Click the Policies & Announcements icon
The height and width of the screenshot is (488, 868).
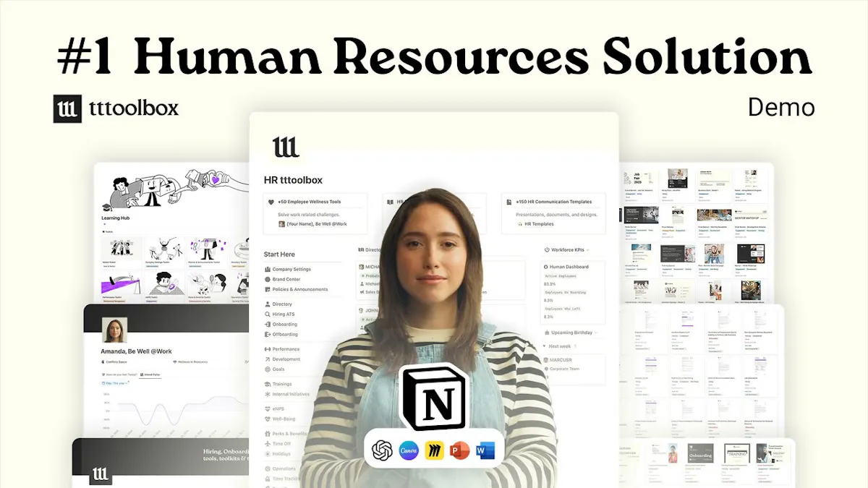pyautogui.click(x=267, y=290)
